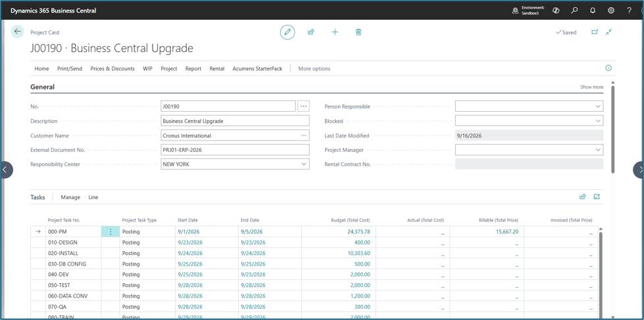The image size is (644, 320).
Task: Click billable total price 15,667.20
Action: point(507,232)
